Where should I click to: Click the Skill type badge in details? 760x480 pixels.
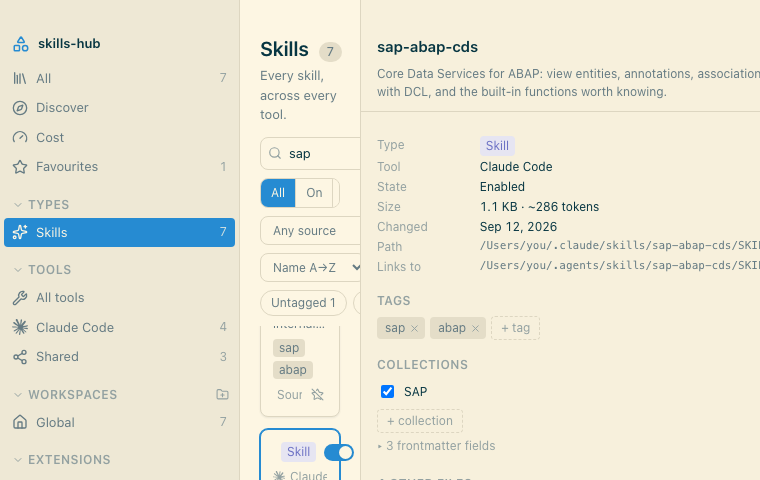click(497, 146)
